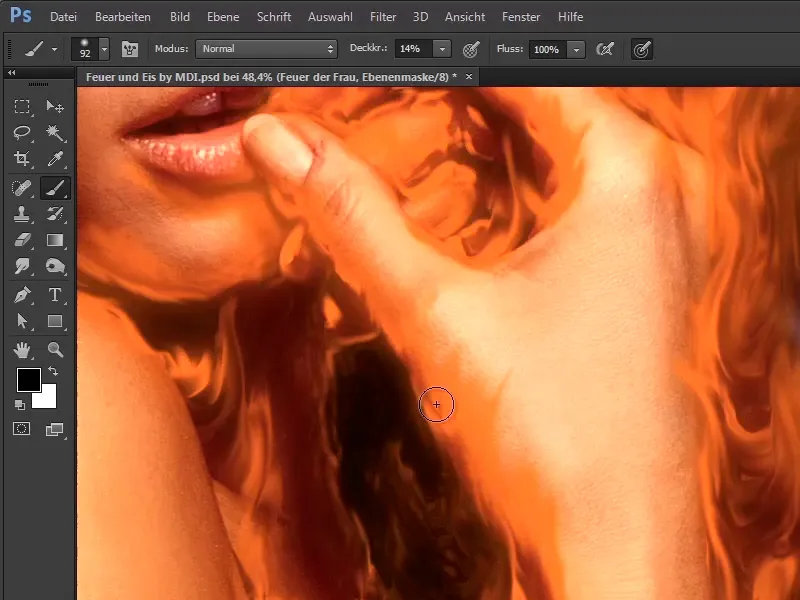Open the Datei menu
Viewport: 800px width, 600px height.
click(63, 17)
